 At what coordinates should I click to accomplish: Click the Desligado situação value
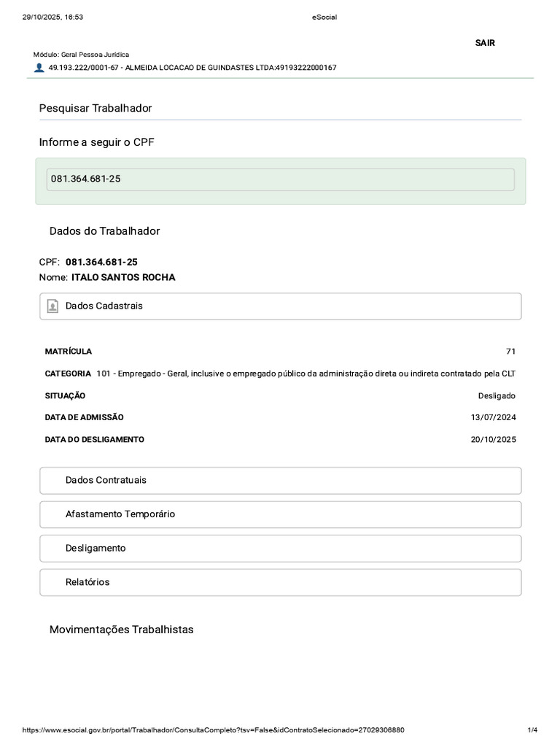click(497, 396)
